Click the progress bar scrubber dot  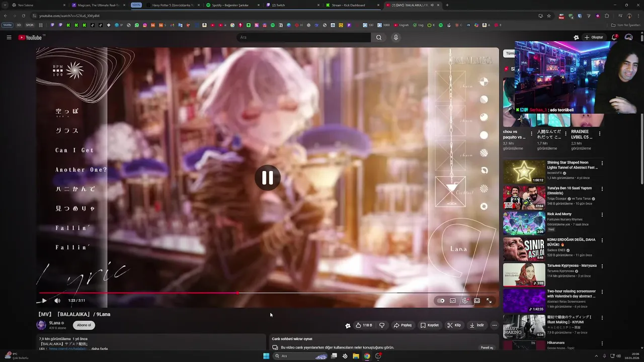pos(237,293)
